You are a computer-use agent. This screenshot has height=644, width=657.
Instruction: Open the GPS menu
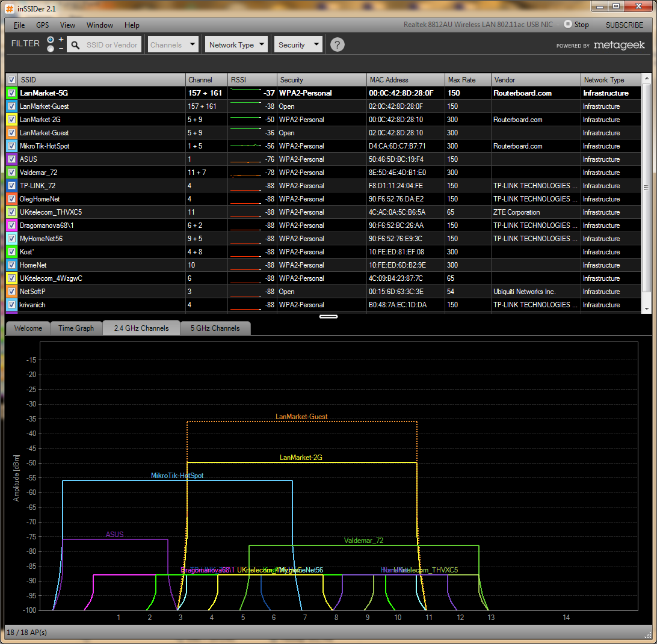[x=42, y=25]
